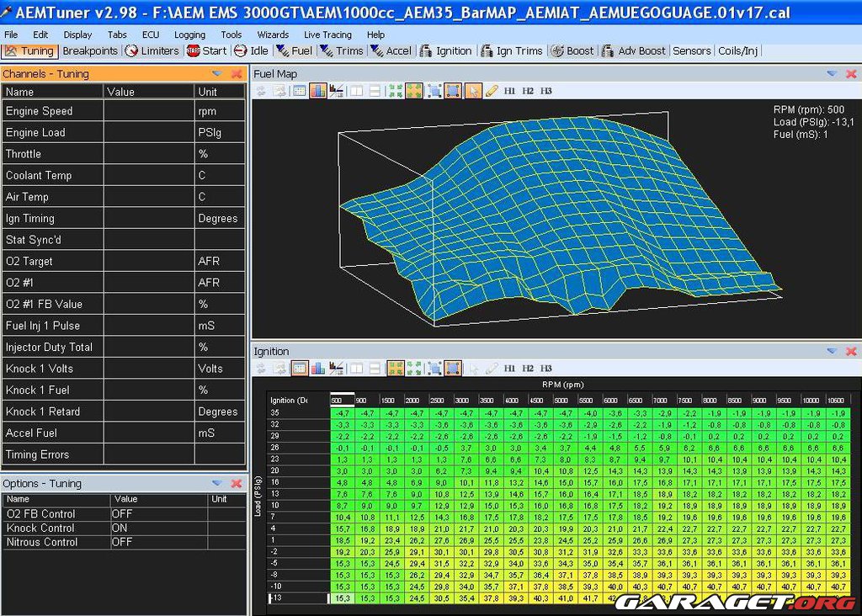Switch Fuel Map to table view icon
This screenshot has width=862, height=616.
[299, 91]
